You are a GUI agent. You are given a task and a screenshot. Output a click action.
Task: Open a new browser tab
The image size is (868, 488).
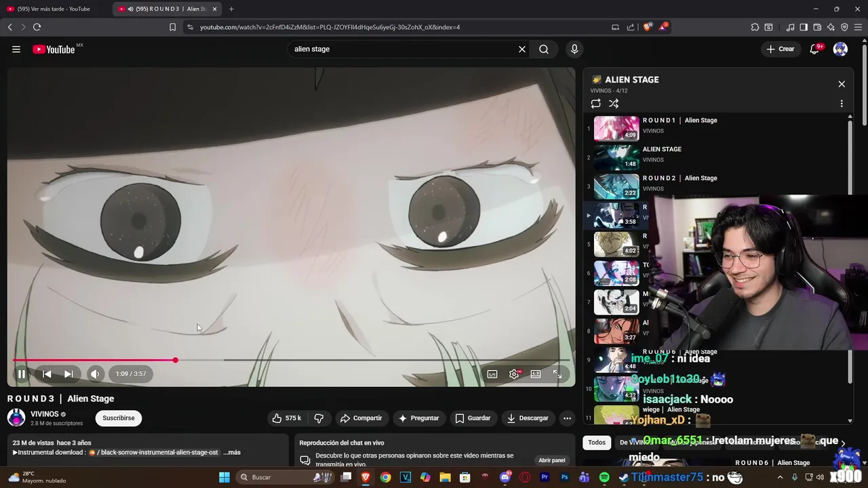[x=231, y=9]
